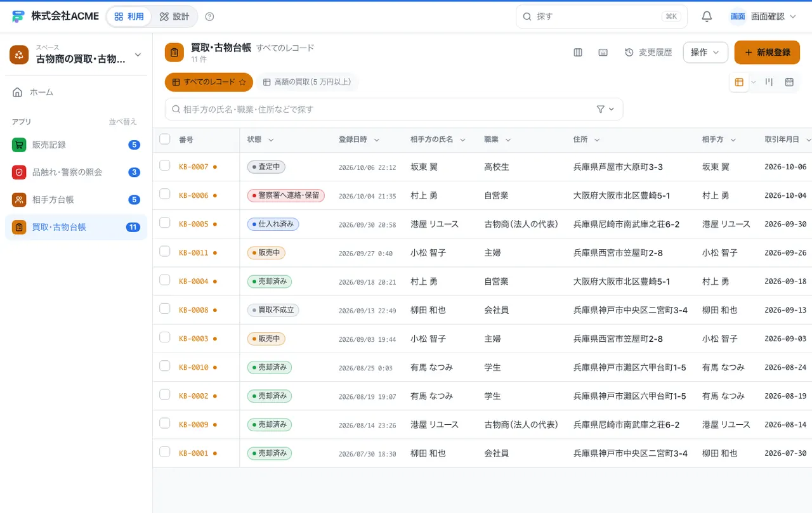812x513 pixels.
Task: Select the 高額の買取(5万円以上) view tab
Action: (307, 82)
